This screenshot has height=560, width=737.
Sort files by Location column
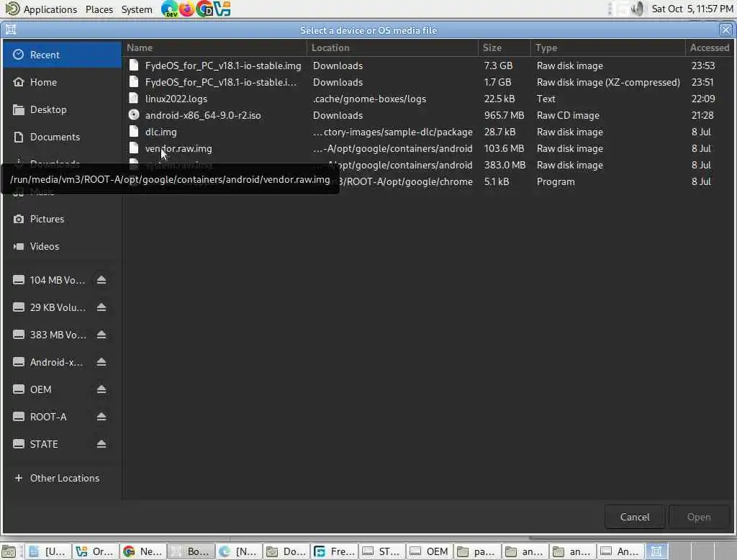(x=392, y=48)
